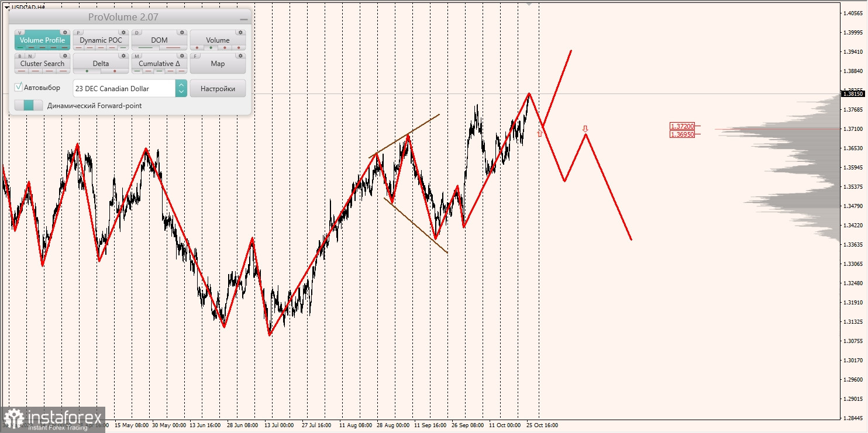868x433 pixels.
Task: Toggle the Cluster Search indicator
Action: 42,63
